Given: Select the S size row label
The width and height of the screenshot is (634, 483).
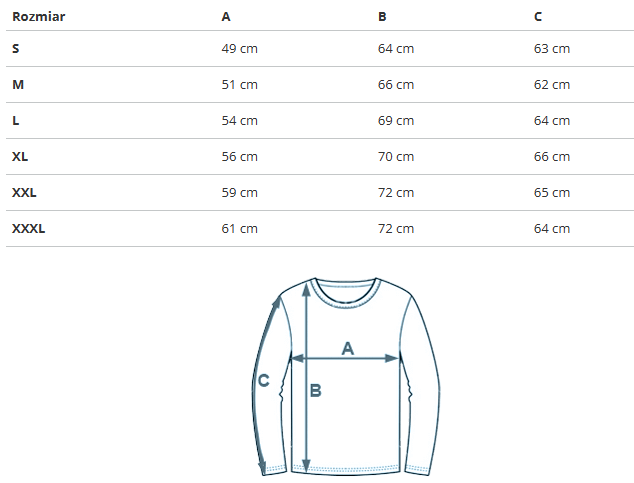Looking at the screenshot, I should click(x=16, y=49).
